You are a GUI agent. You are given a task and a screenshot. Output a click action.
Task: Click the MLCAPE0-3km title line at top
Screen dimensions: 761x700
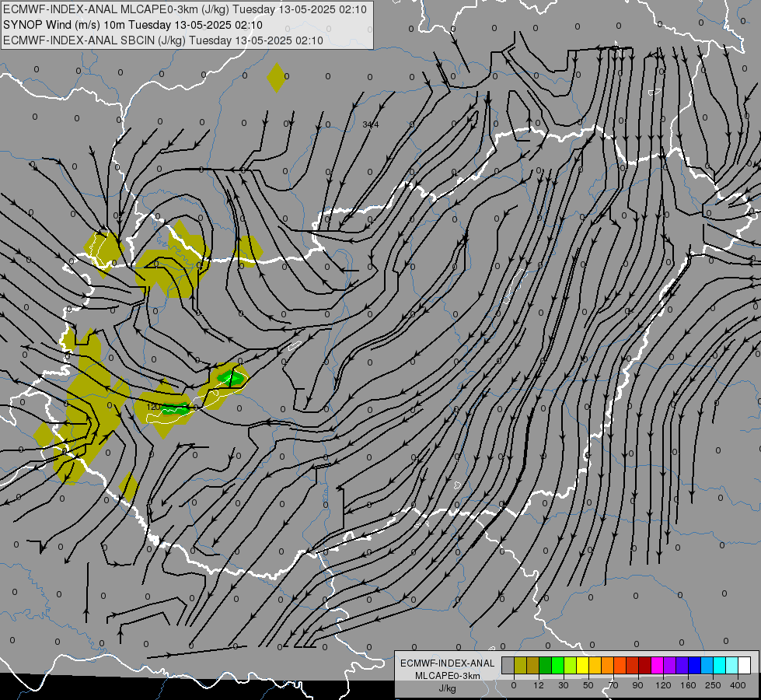(x=185, y=9)
